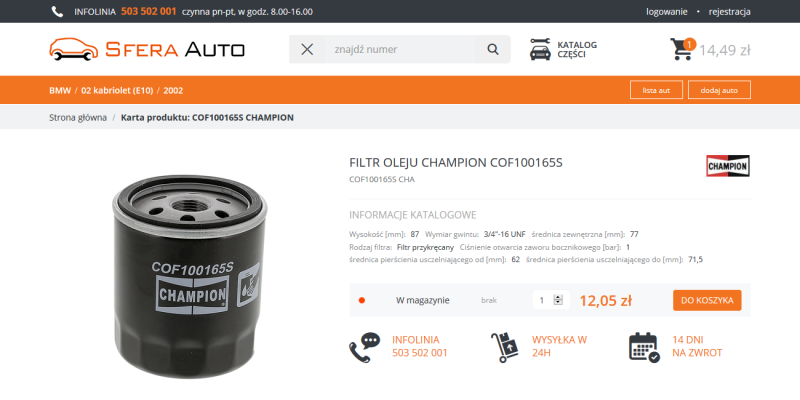Add product with DO KOSZYKA button
This screenshot has height=400, width=800.
[x=707, y=301]
